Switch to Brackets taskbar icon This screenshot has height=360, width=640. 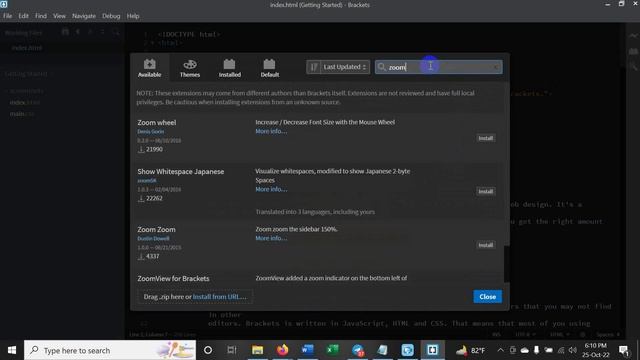[432, 350]
